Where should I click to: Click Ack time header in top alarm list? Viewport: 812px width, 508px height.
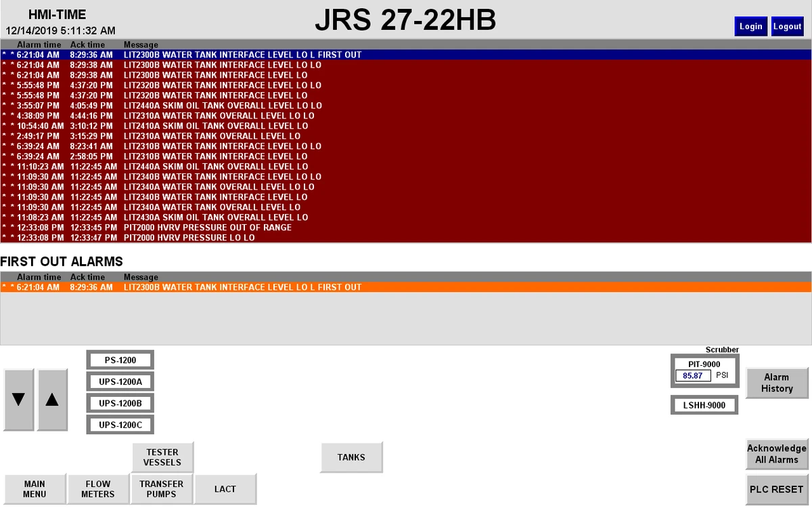tap(87, 45)
